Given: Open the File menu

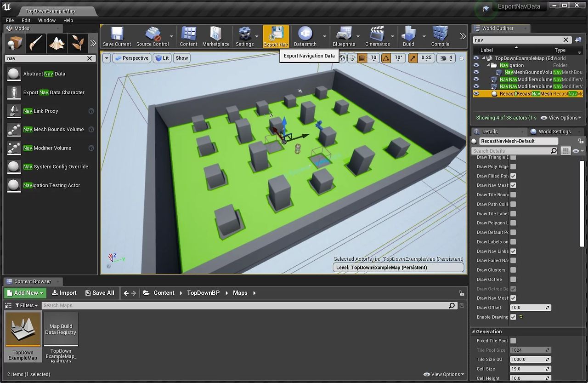Looking at the screenshot, I should (10, 20).
